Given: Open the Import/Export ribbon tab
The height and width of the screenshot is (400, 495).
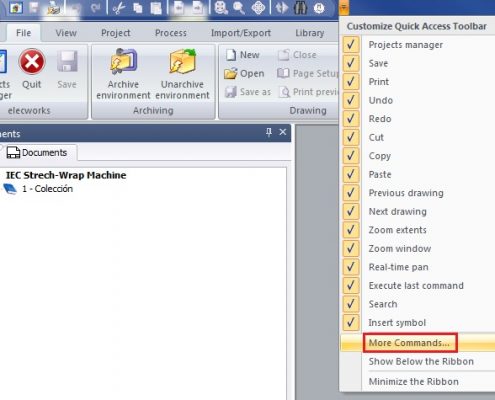Looking at the screenshot, I should pyautogui.click(x=241, y=33).
